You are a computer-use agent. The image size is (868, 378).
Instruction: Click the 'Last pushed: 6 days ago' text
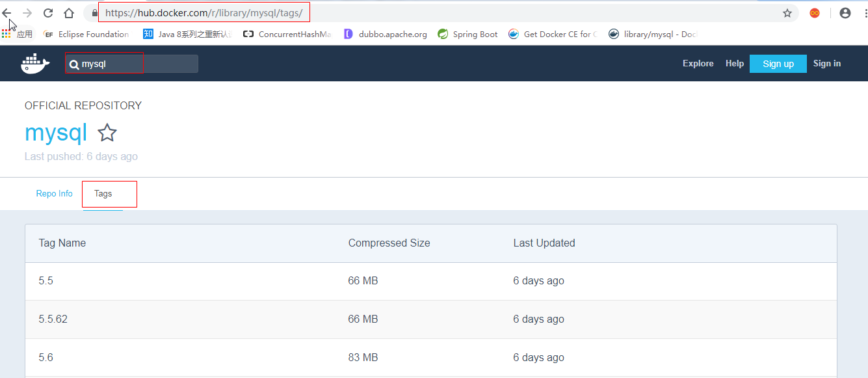click(x=81, y=157)
